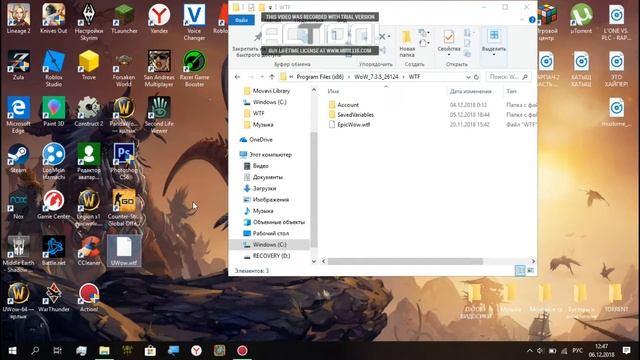Click the horizontal scrollbar in file list
Screen dimensions: 640x360
pos(405,261)
